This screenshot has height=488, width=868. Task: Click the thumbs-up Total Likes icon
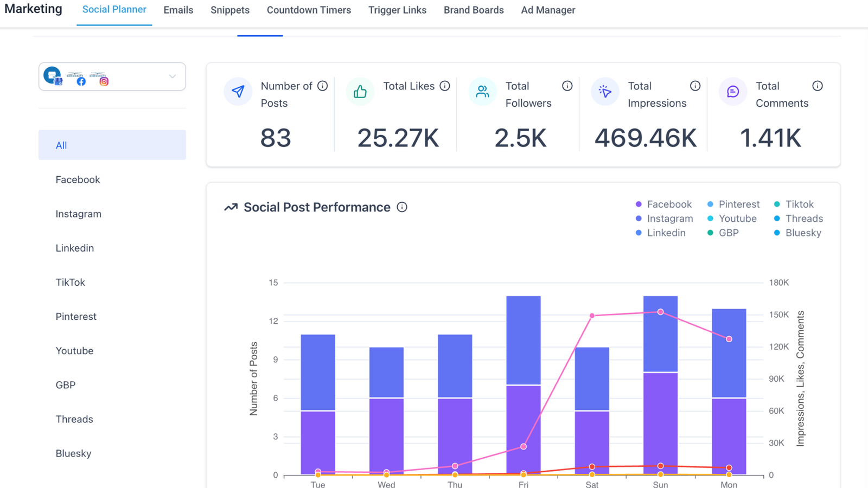[x=360, y=92]
